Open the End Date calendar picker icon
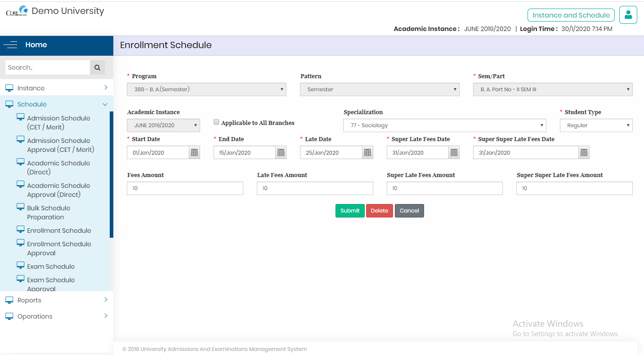The height and width of the screenshot is (355, 644). (x=281, y=153)
